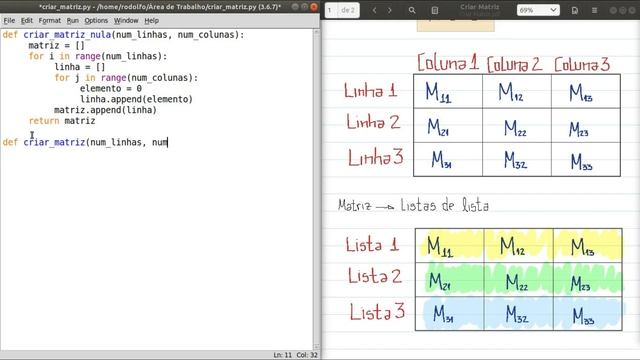Open the File menu in IDLE
The width and height of the screenshot is (640, 360).
(9, 20)
